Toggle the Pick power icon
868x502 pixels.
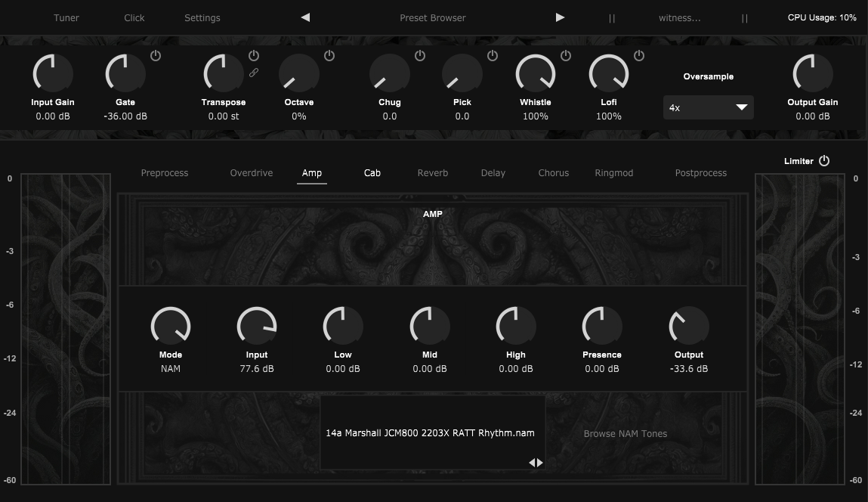pyautogui.click(x=493, y=55)
